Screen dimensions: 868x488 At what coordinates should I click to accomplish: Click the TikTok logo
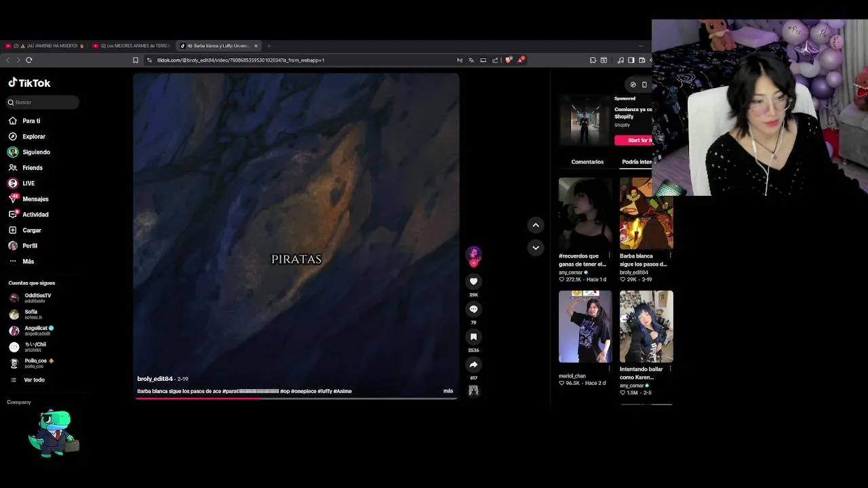tap(29, 83)
